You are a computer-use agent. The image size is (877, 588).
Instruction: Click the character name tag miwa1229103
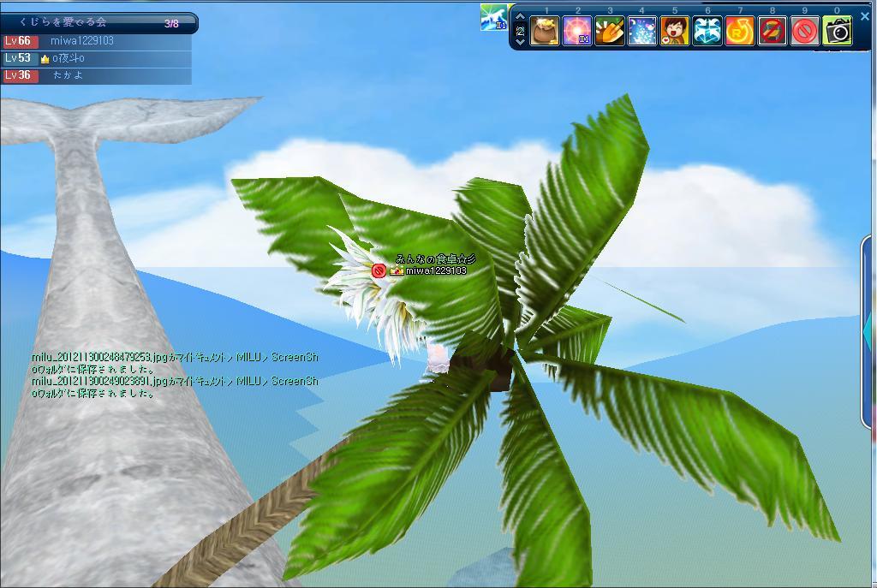coord(435,271)
